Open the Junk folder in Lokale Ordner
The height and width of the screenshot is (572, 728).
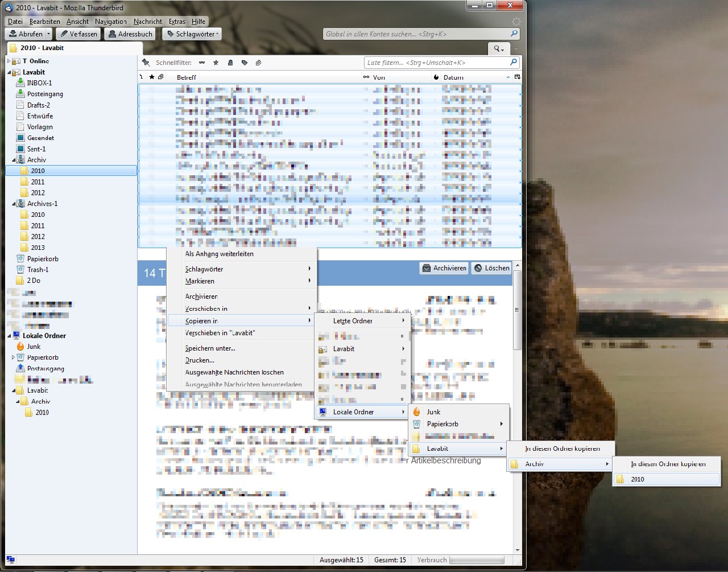click(34, 347)
